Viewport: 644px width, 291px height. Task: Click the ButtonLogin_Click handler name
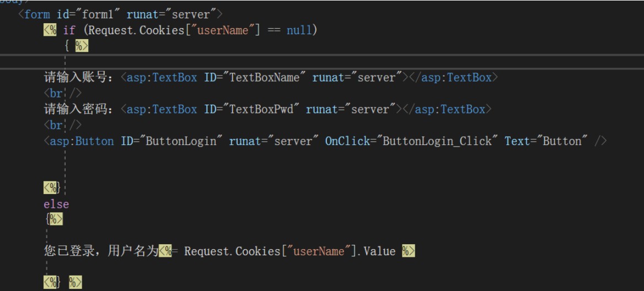[437, 141]
